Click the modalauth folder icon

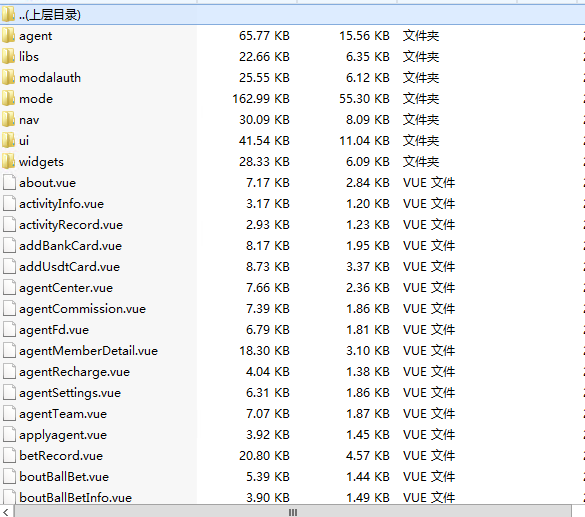tap(9, 77)
